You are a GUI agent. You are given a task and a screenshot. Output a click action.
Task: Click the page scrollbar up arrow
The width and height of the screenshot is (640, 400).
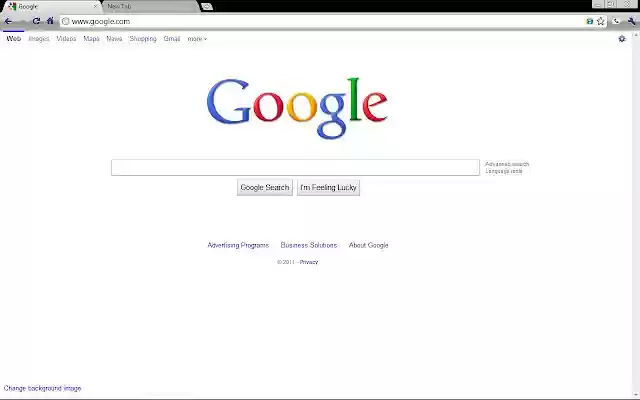point(636,35)
